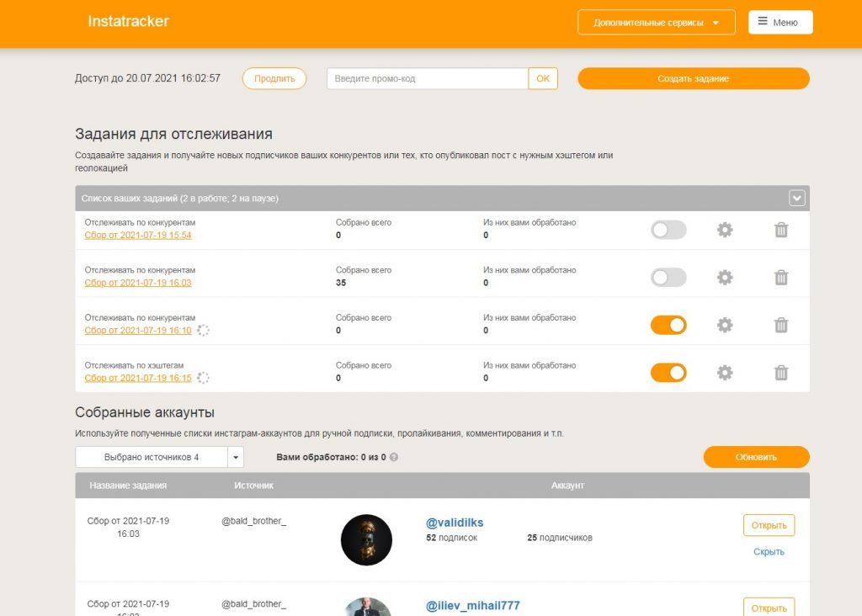Delete task 15:54 with trash icon

(781, 230)
